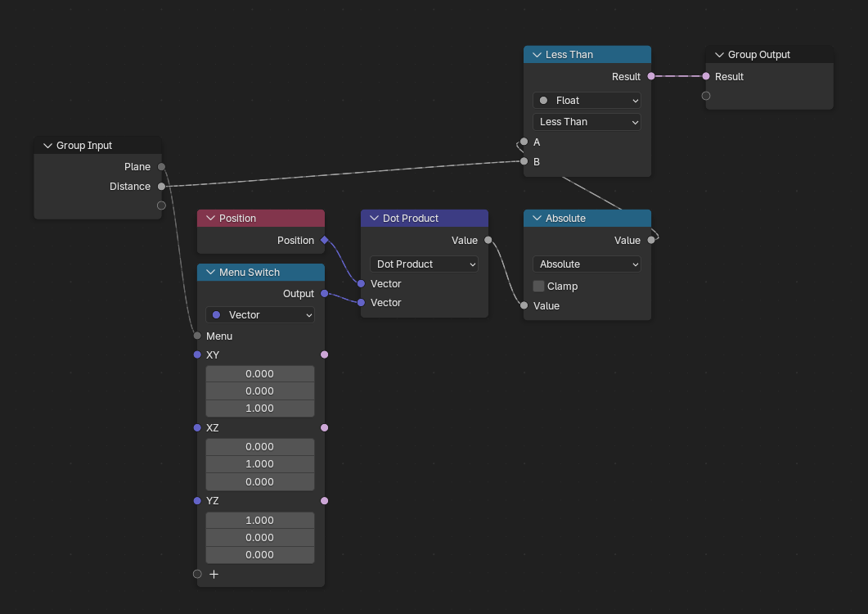868x614 pixels.
Task: Collapse the Group Input node
Action: pos(47,146)
